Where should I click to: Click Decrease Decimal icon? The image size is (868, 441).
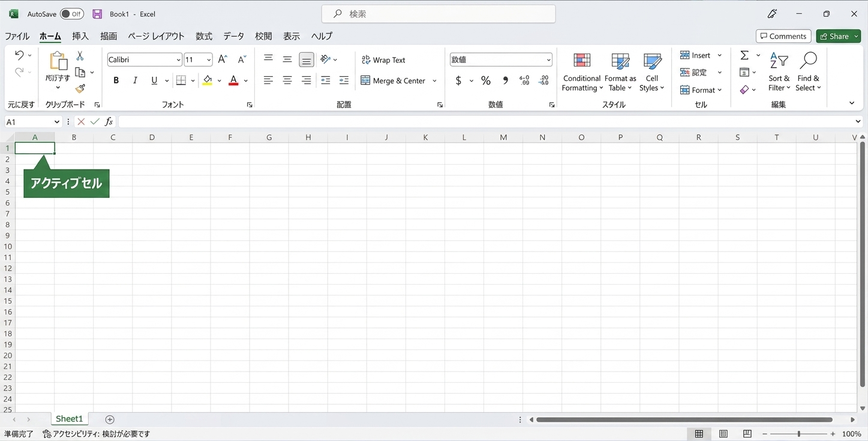[544, 80]
